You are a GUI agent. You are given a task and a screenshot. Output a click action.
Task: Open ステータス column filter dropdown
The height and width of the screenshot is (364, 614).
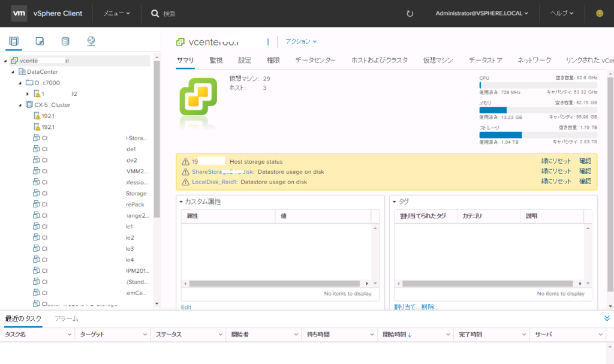tap(221, 335)
